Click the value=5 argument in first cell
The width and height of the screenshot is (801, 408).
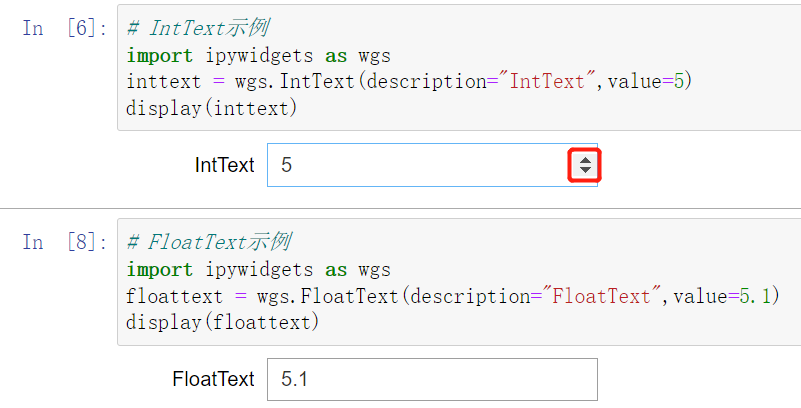tap(645, 81)
